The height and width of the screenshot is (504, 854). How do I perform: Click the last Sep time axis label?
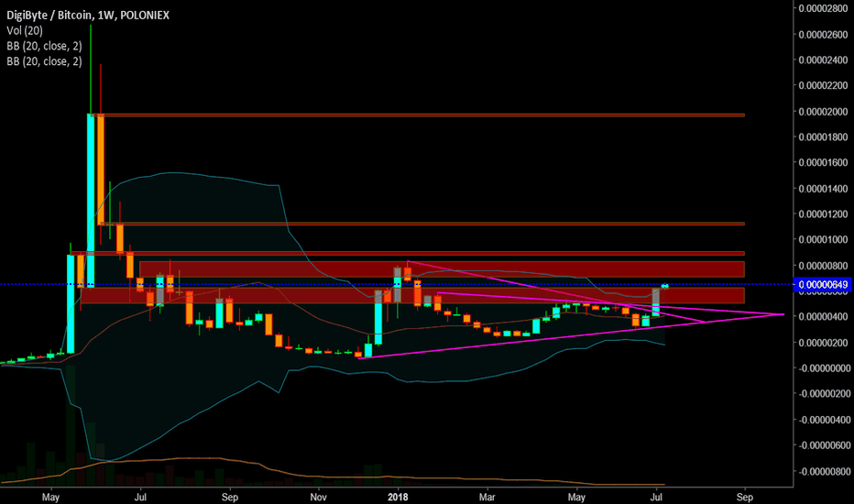[745, 497]
